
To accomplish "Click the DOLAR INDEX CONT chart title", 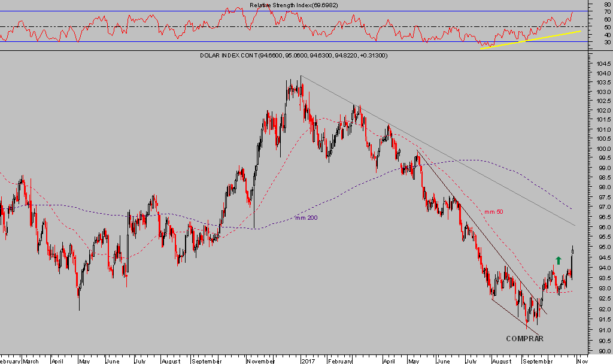I will [x=293, y=56].
